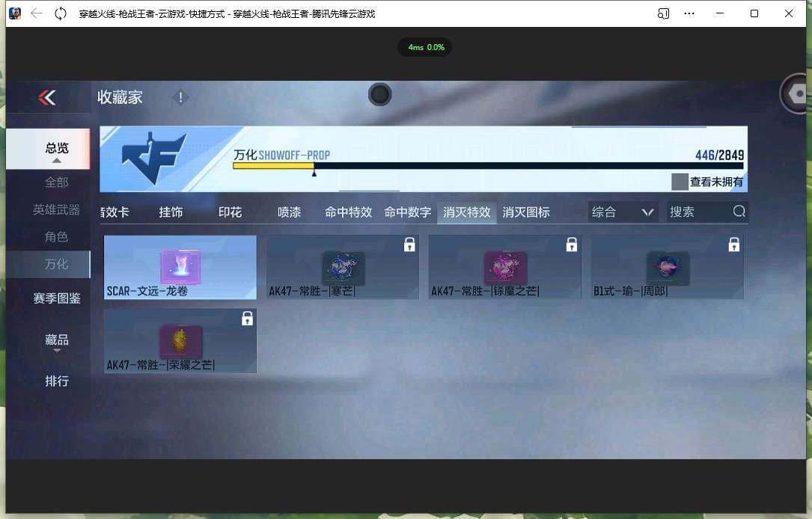Click the B1式-瑜-|周郎| card label
Screen dimensions: 812x519
tap(630, 292)
